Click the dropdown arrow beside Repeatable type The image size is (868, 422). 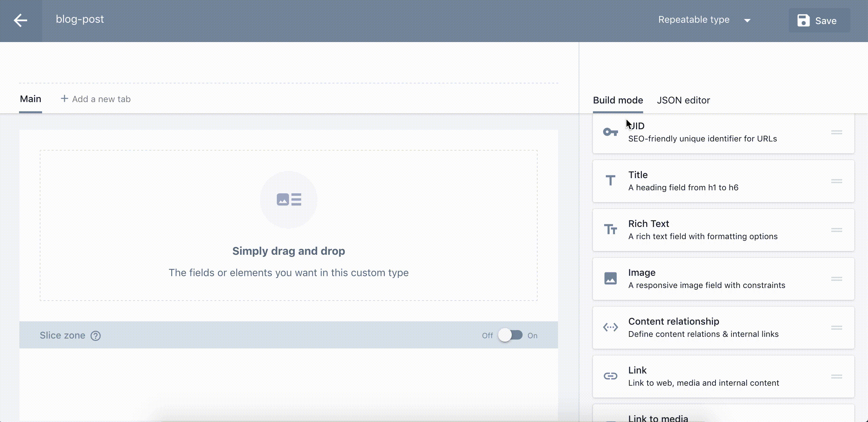747,21
